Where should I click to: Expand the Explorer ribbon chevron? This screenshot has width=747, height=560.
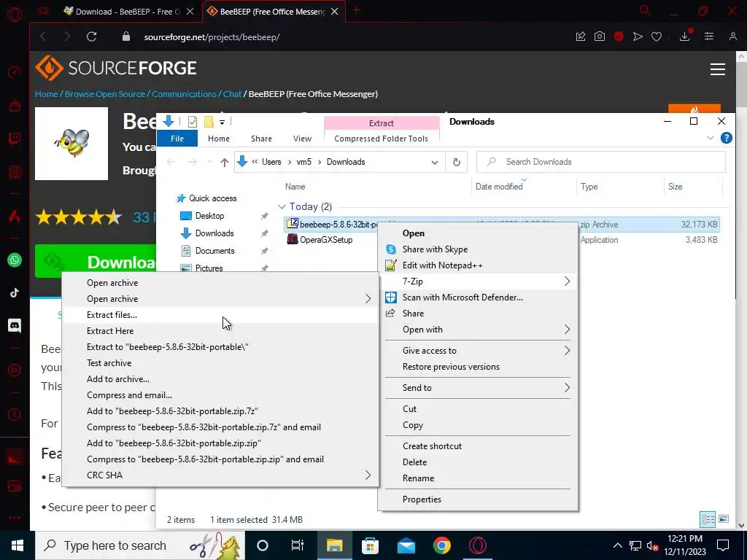click(x=710, y=138)
